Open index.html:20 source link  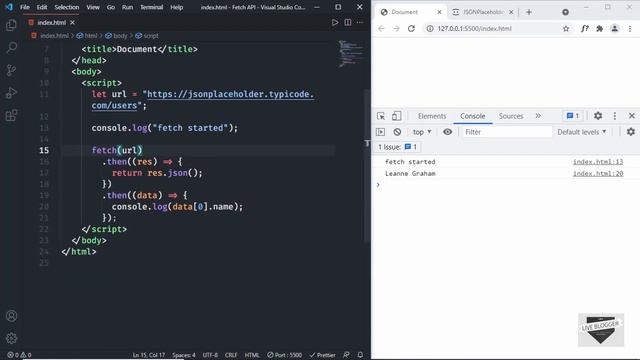598,173
